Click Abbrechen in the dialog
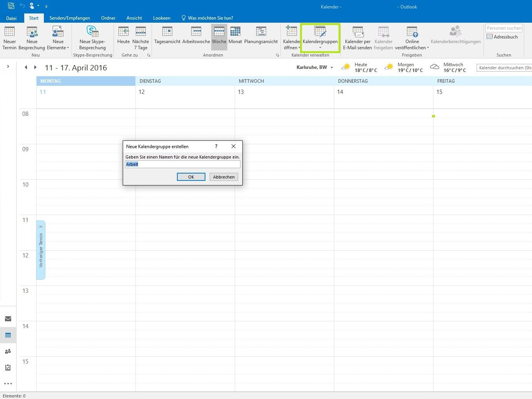 coord(224,177)
